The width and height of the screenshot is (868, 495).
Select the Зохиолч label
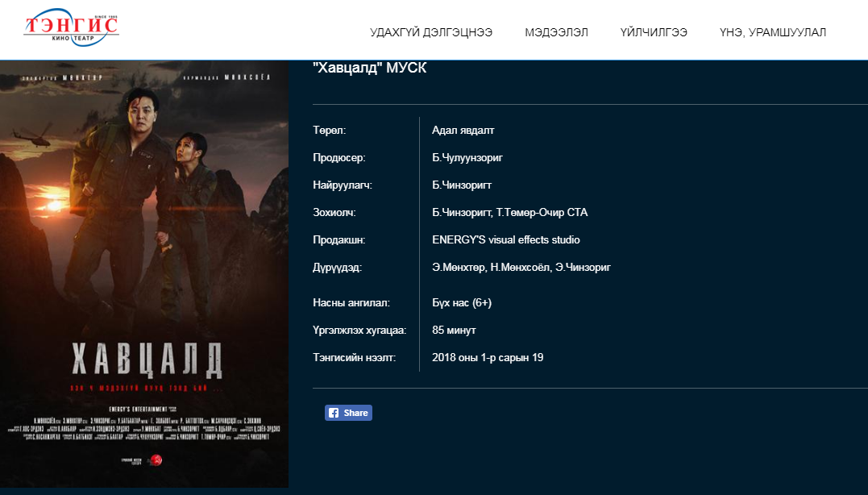tap(334, 213)
